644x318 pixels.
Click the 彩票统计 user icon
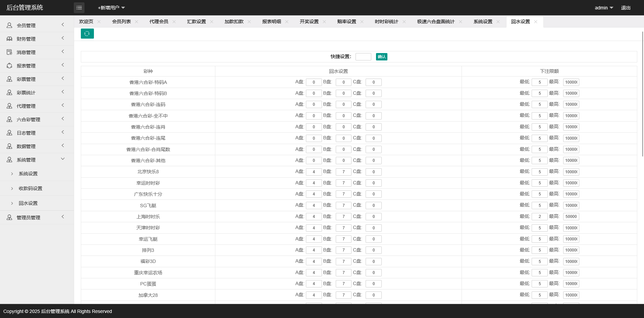click(x=9, y=92)
